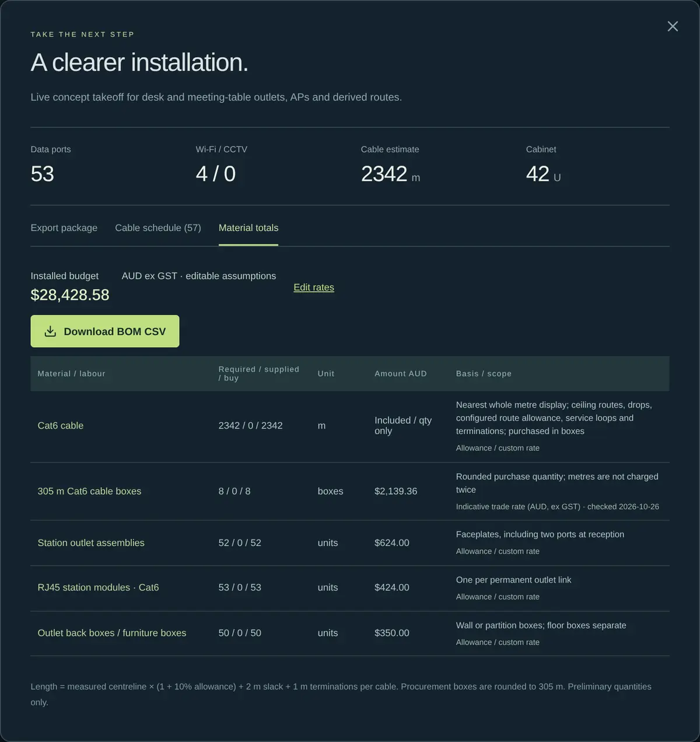Image resolution: width=700 pixels, height=742 pixels.
Task: Switch to the Export package tab
Action: coord(64,228)
